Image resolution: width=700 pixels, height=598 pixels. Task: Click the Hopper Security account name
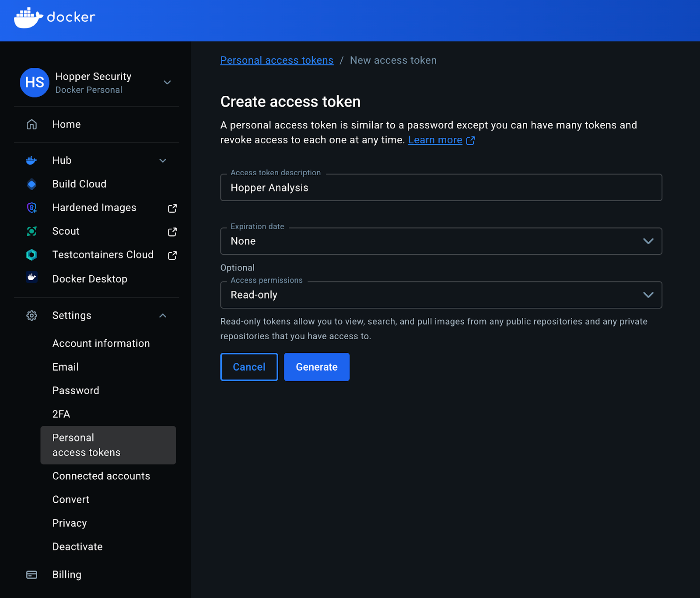93,76
